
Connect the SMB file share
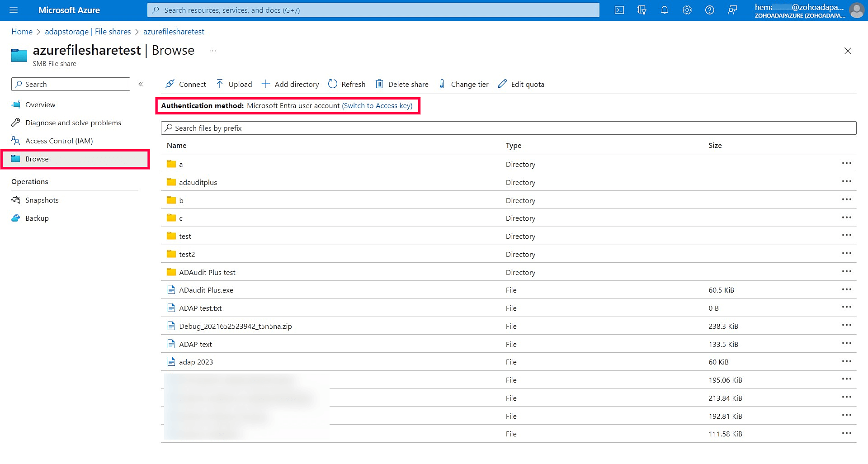click(185, 84)
